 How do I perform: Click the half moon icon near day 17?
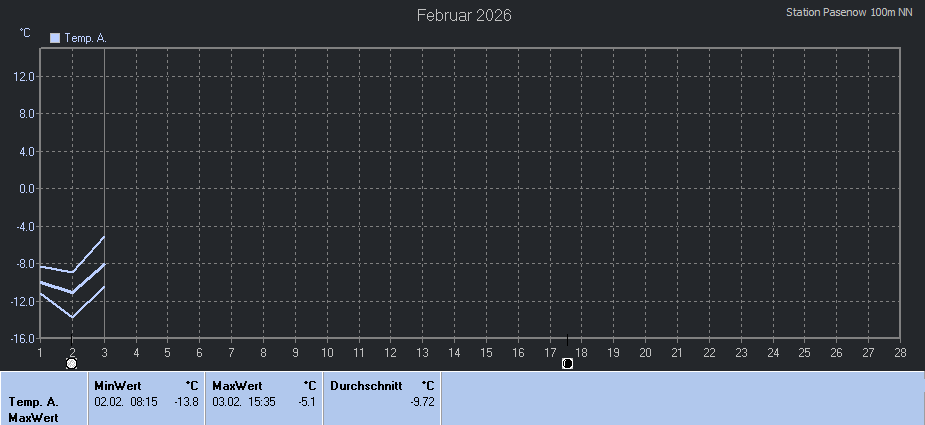point(567,363)
